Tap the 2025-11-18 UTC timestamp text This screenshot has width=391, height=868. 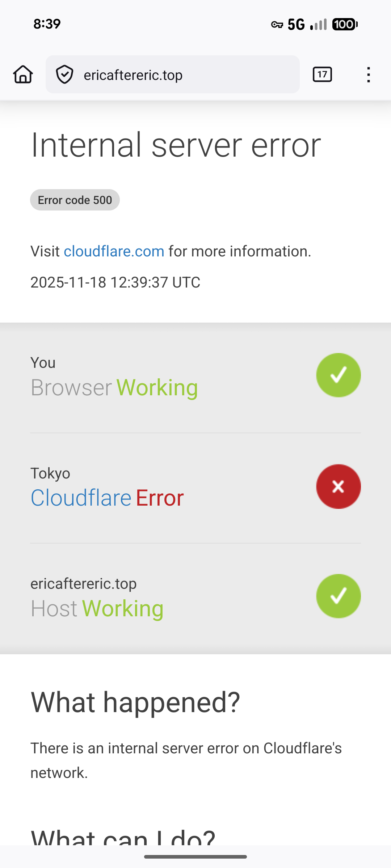coord(115,282)
